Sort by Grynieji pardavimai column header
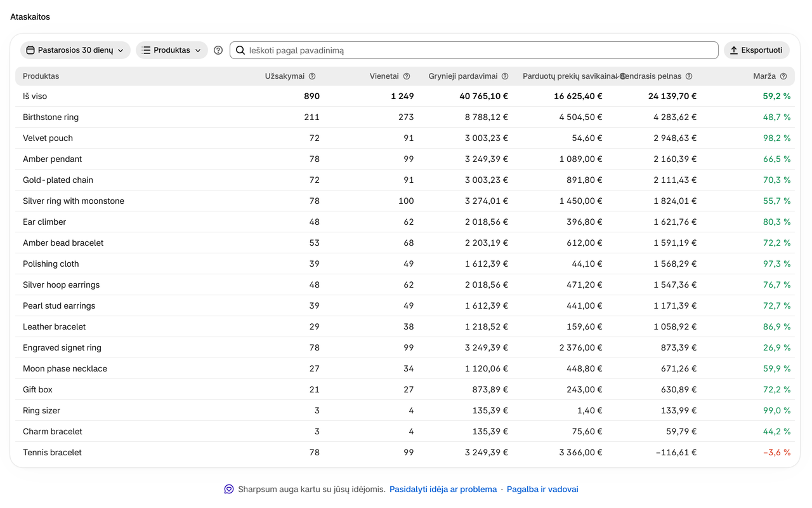The image size is (812, 508). [463, 76]
